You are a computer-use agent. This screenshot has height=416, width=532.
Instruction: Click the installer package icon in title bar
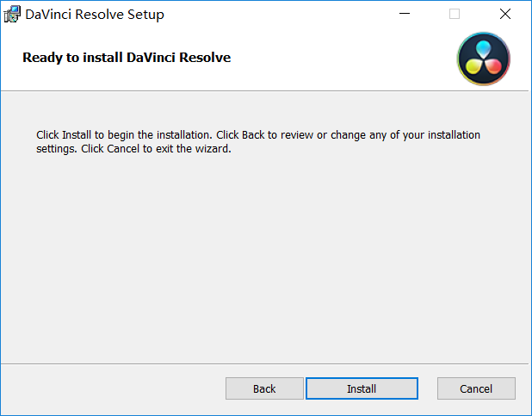(12, 15)
